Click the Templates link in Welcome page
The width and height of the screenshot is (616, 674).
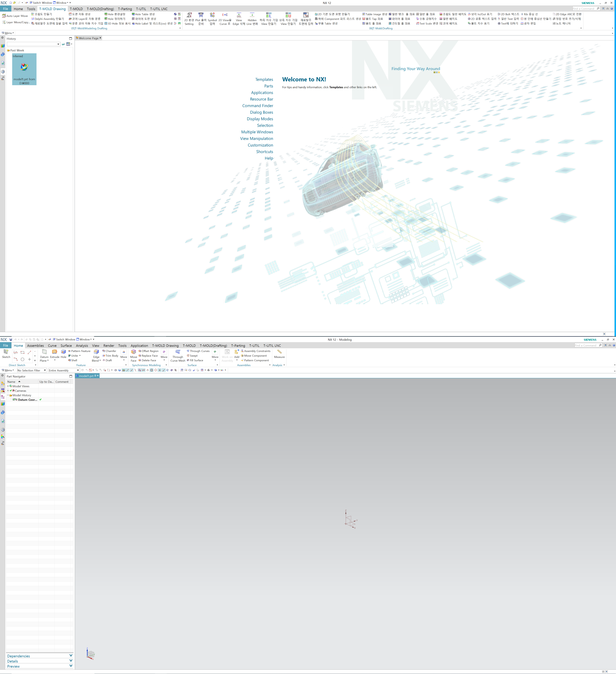(x=264, y=79)
